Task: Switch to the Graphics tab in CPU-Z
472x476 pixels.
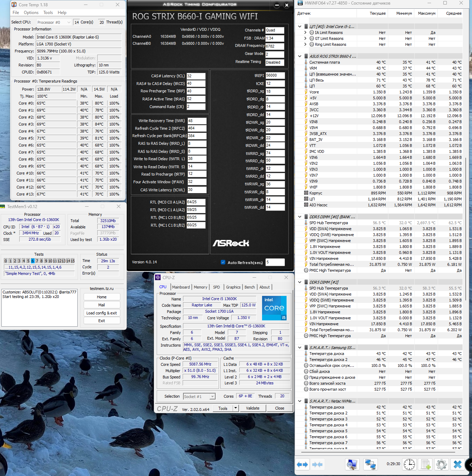Action: click(233, 287)
